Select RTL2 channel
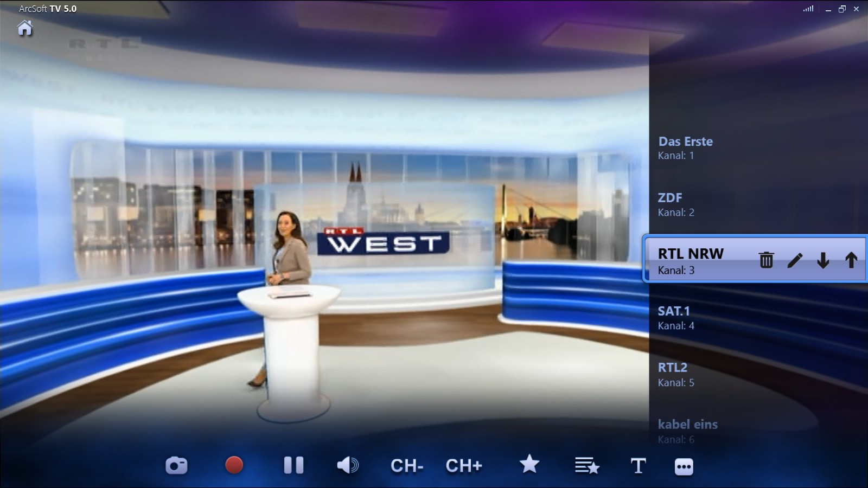The width and height of the screenshot is (868, 488). tap(758, 375)
